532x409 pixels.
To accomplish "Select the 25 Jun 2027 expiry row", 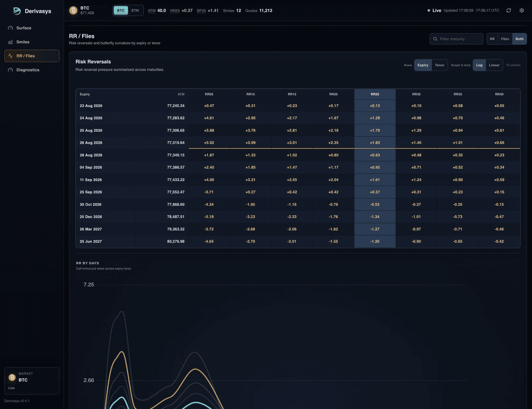I will (298, 241).
